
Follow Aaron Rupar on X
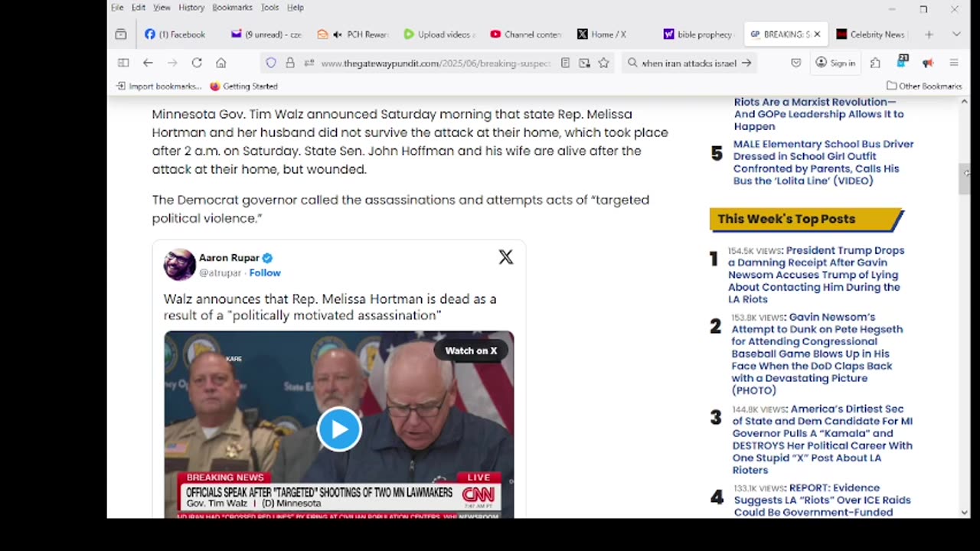265,272
